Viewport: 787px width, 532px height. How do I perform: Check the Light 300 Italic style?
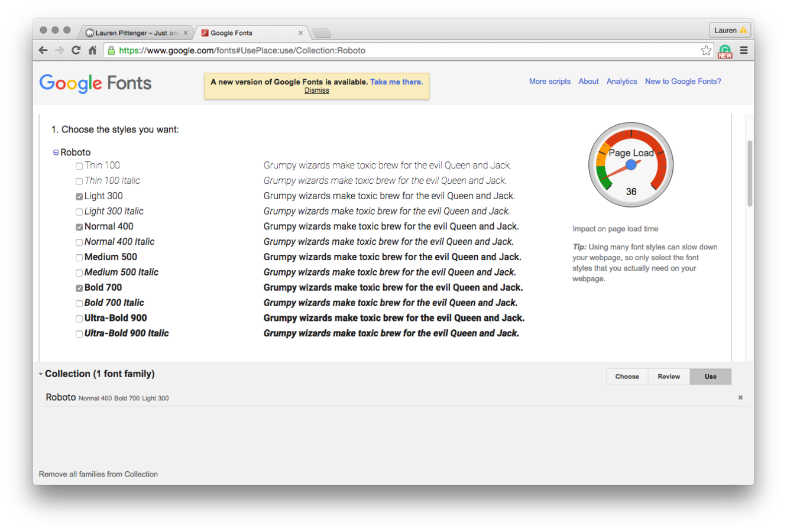point(79,212)
